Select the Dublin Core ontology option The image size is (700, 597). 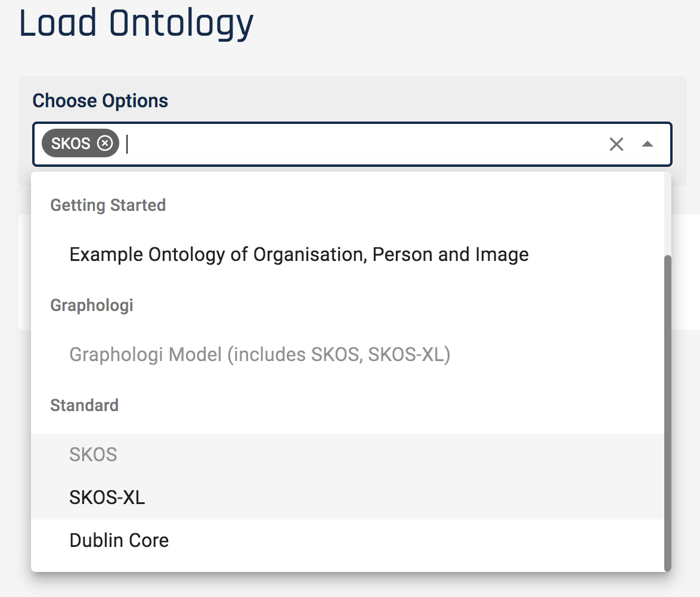pyautogui.click(x=119, y=540)
